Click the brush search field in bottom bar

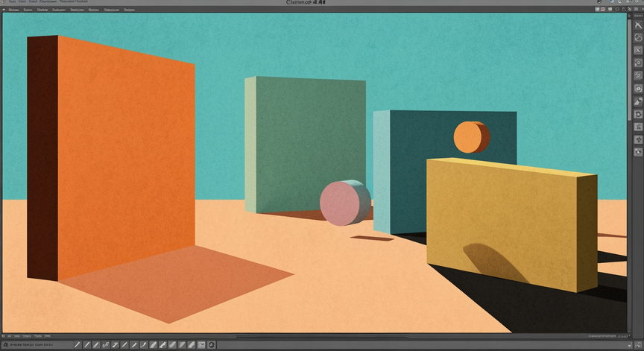tap(37, 345)
